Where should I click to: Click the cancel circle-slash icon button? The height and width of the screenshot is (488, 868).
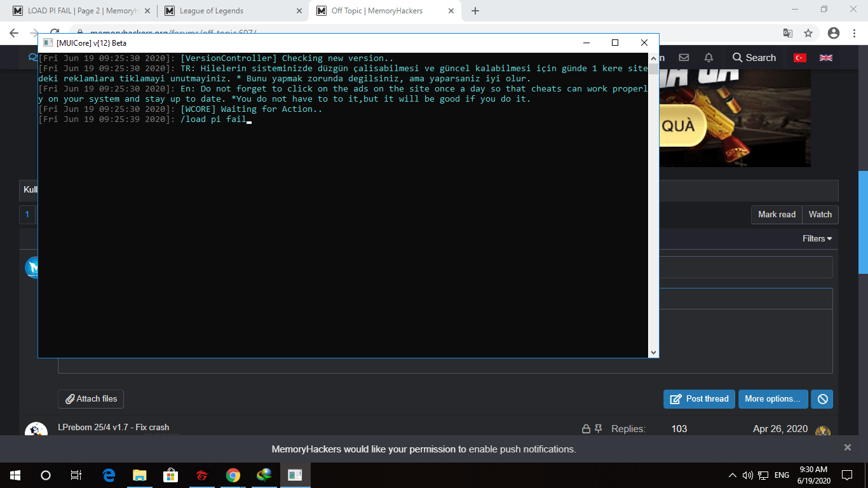click(x=822, y=399)
